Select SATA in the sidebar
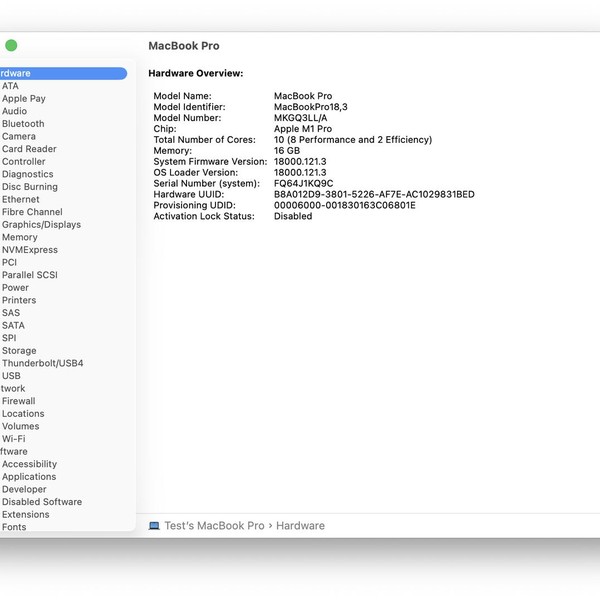This screenshot has height=600, width=600. coord(13,326)
